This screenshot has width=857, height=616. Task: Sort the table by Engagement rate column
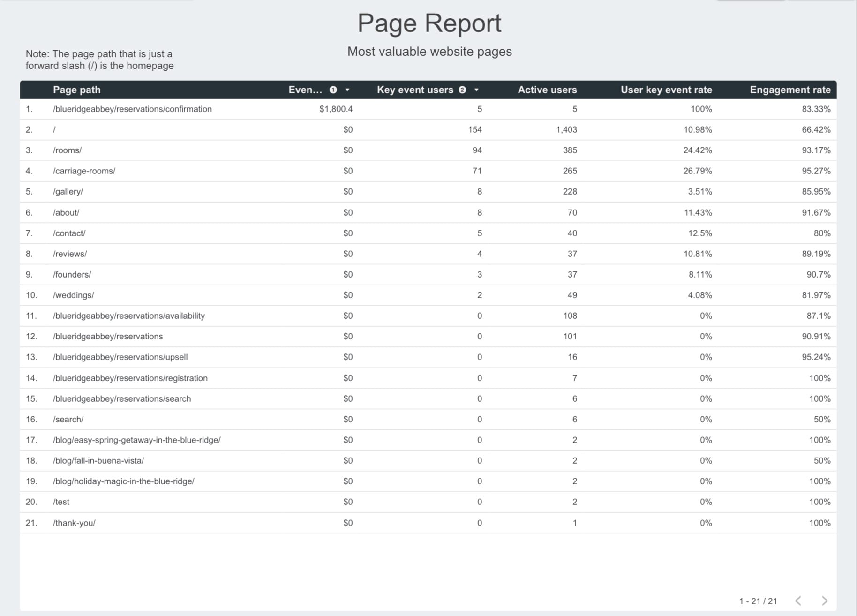click(790, 90)
